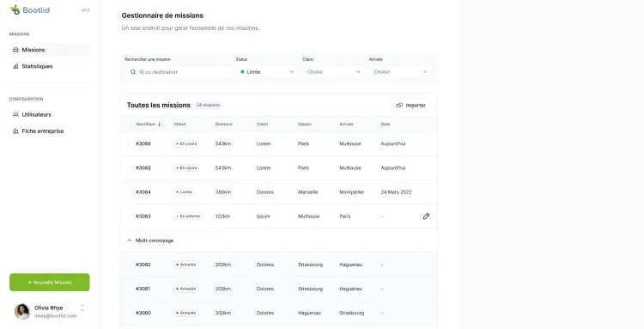Click the sort arrow next to Identifiant
The width and height of the screenshot is (644, 329).
(160, 124)
